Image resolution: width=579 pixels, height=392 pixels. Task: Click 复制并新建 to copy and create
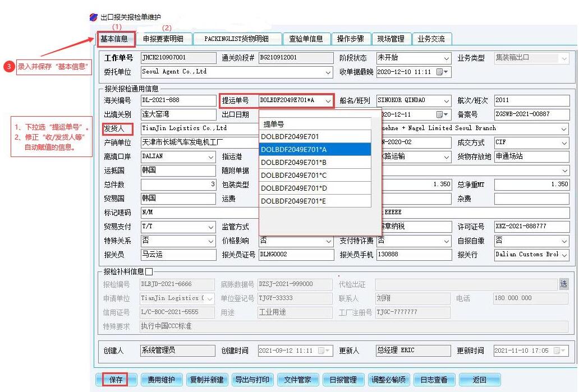pos(206,380)
